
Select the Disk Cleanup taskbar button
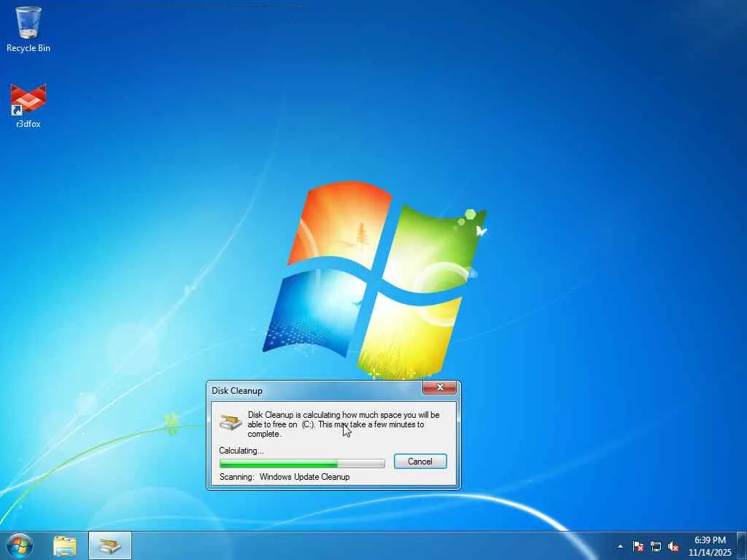[x=110, y=545]
